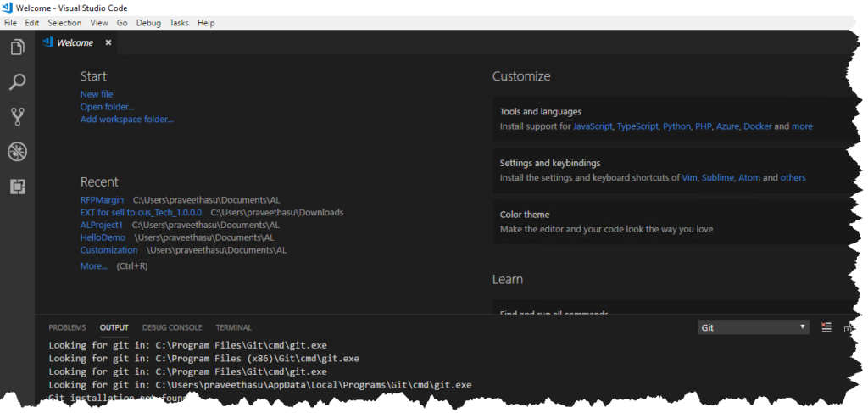Viewport: 868px width, 413px height.
Task: Select the Welcome editor tab
Action: (76, 42)
